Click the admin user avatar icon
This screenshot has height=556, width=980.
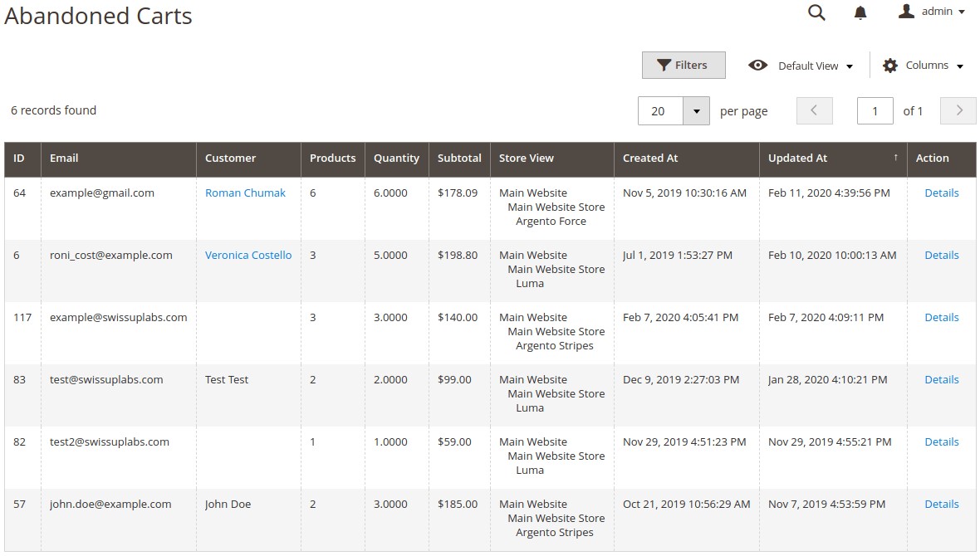(907, 12)
